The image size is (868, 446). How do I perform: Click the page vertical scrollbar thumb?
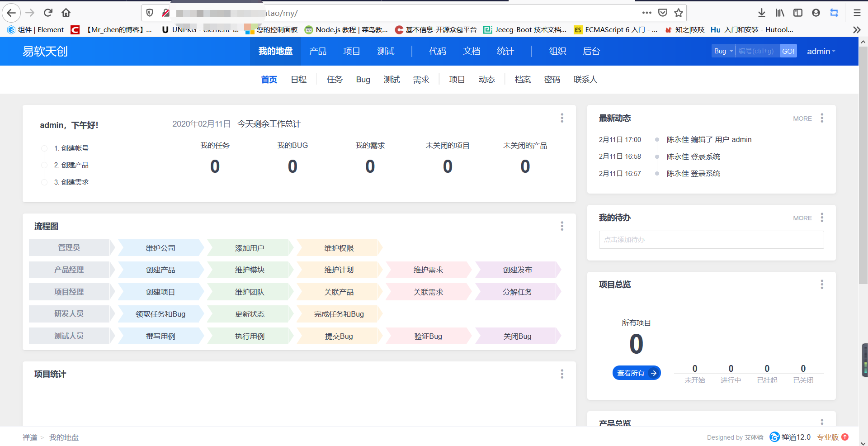tap(863, 165)
